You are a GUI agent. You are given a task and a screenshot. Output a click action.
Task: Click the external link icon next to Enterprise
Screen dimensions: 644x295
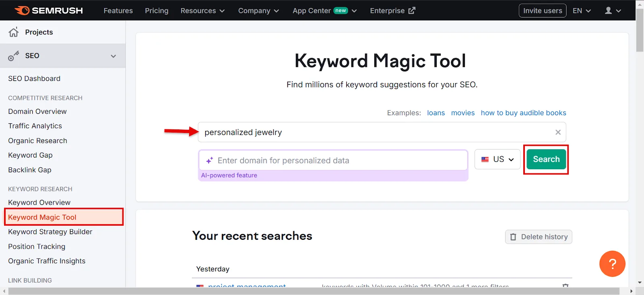click(x=412, y=10)
